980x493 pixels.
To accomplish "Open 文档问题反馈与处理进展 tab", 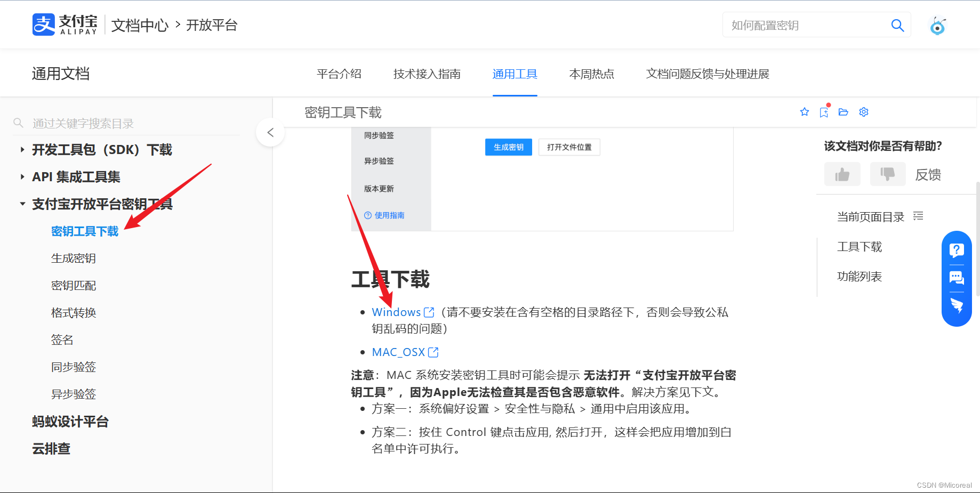I will (708, 74).
